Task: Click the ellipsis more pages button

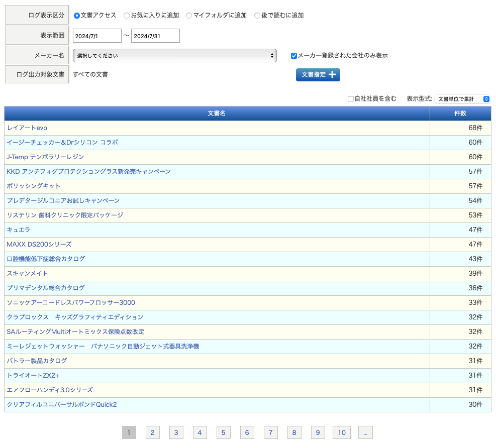Action: pyautogui.click(x=365, y=432)
